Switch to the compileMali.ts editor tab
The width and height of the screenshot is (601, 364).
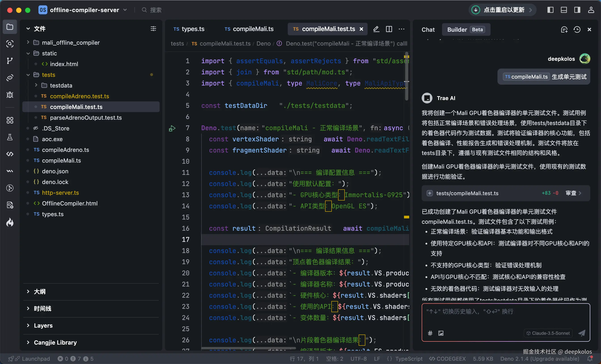(249, 29)
